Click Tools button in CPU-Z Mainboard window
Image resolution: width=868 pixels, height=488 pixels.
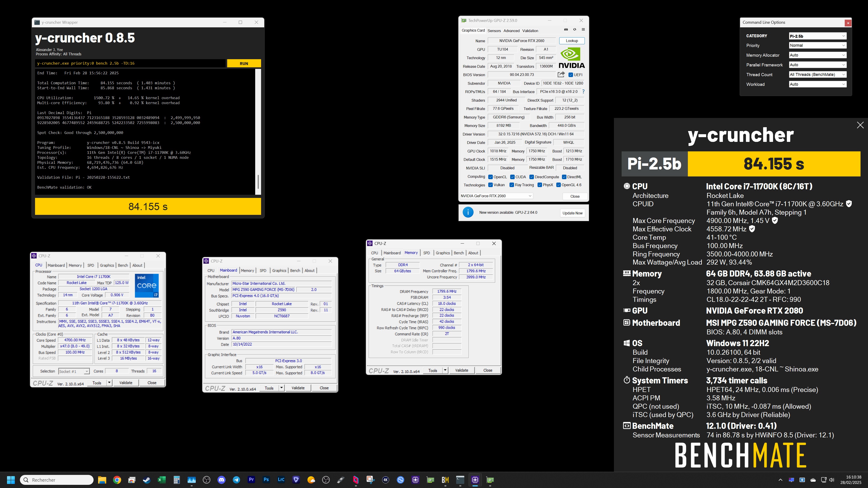(269, 388)
